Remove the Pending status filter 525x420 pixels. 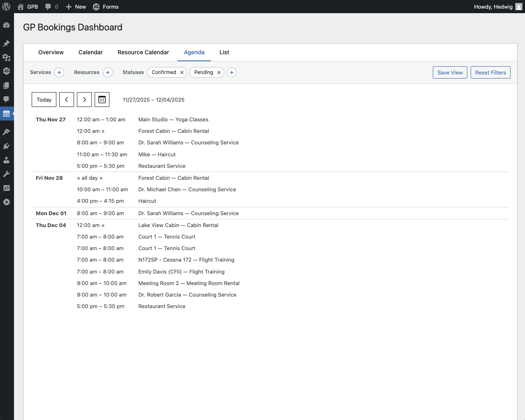point(219,72)
